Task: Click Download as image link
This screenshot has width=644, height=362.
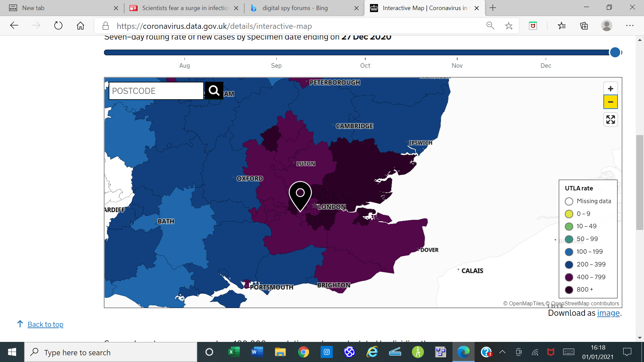Action: pyautogui.click(x=608, y=313)
